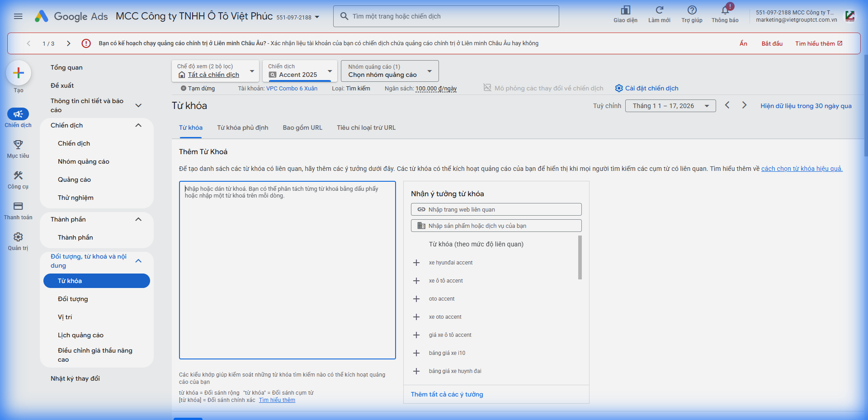Click the Thông báo notification bell
868x420 pixels.
point(725,11)
